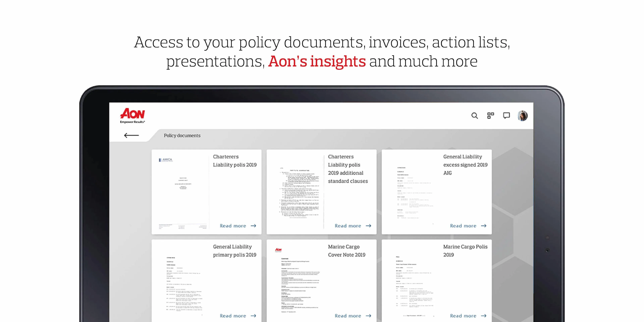Read more on General Liability primary polis
This screenshot has height=322, width=644.
click(238, 316)
